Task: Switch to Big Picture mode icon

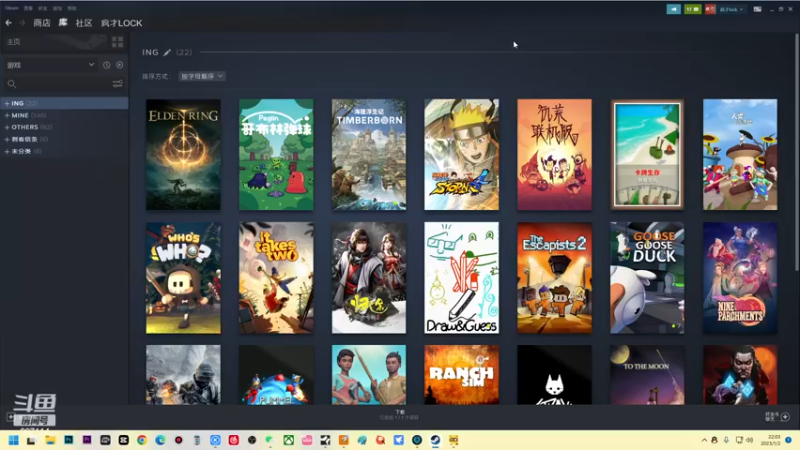Action: click(758, 9)
